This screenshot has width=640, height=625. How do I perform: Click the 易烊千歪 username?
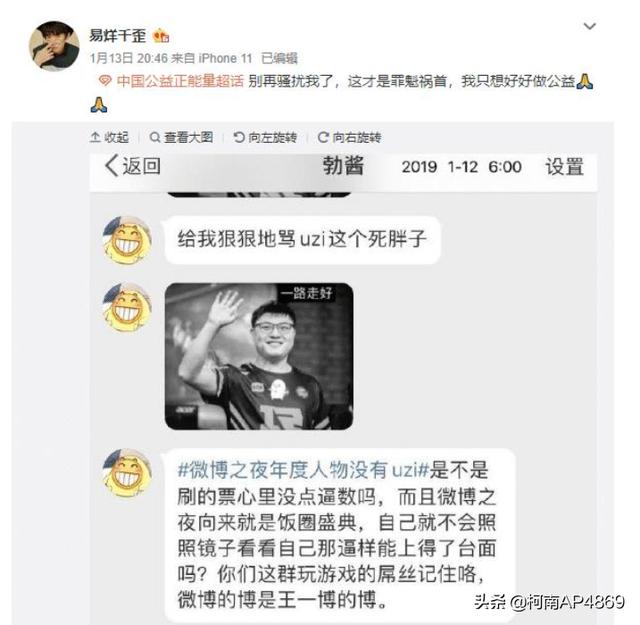118,36
